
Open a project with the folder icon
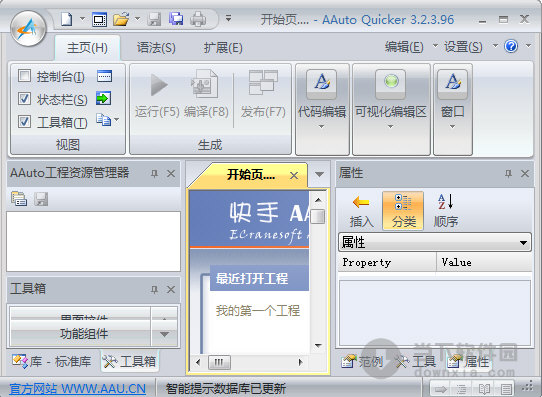[121, 19]
